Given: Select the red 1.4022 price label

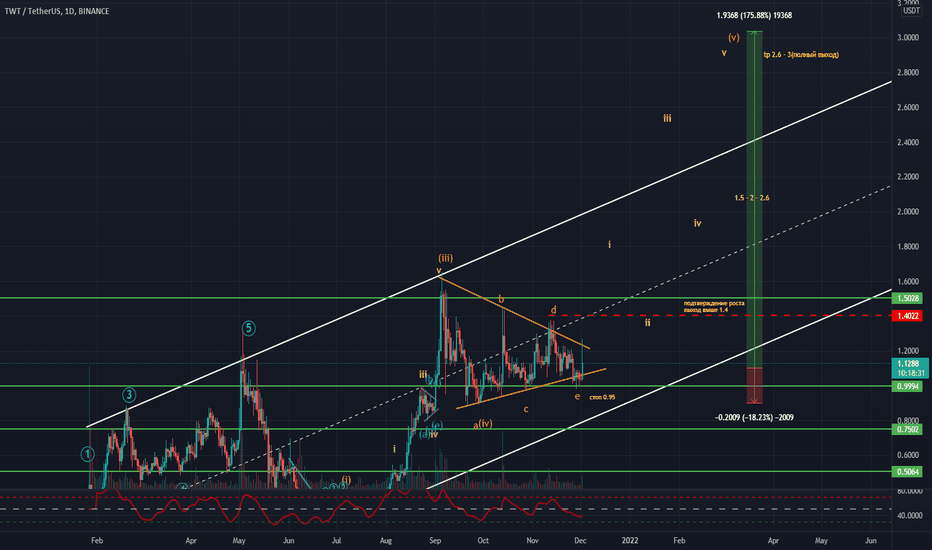Looking at the screenshot, I should tap(908, 316).
